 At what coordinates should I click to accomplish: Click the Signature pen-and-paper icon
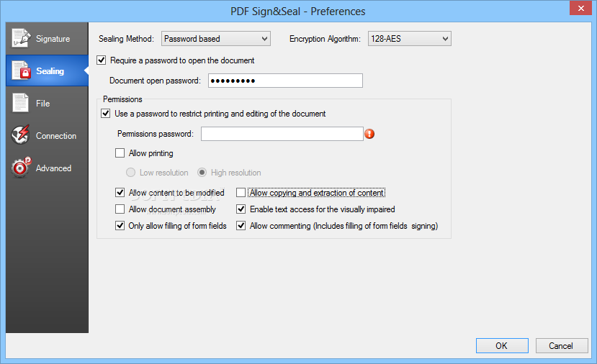tap(21, 38)
